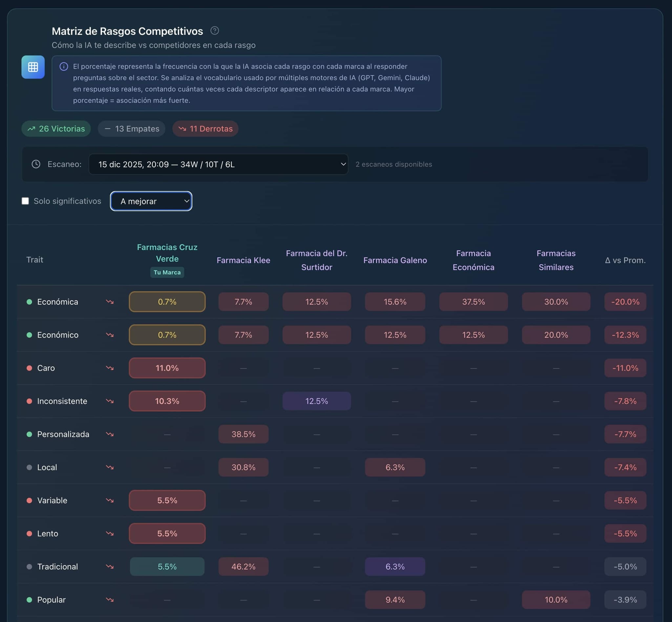Click the 11 Derrotas badge
This screenshot has height=622, width=672.
(205, 129)
